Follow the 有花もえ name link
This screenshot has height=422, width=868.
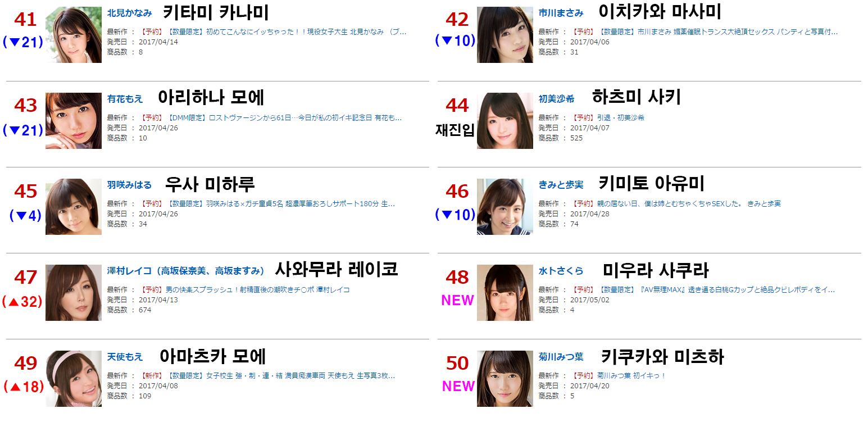pos(125,99)
